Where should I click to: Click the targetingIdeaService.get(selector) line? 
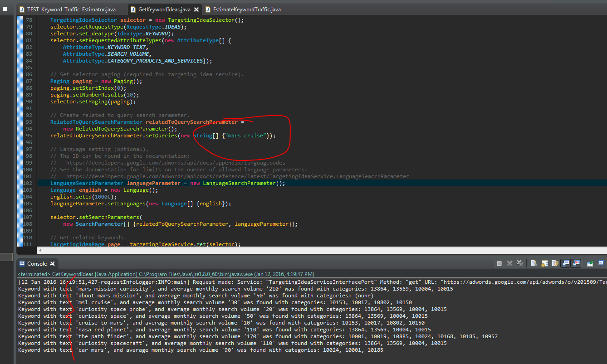coord(145,244)
